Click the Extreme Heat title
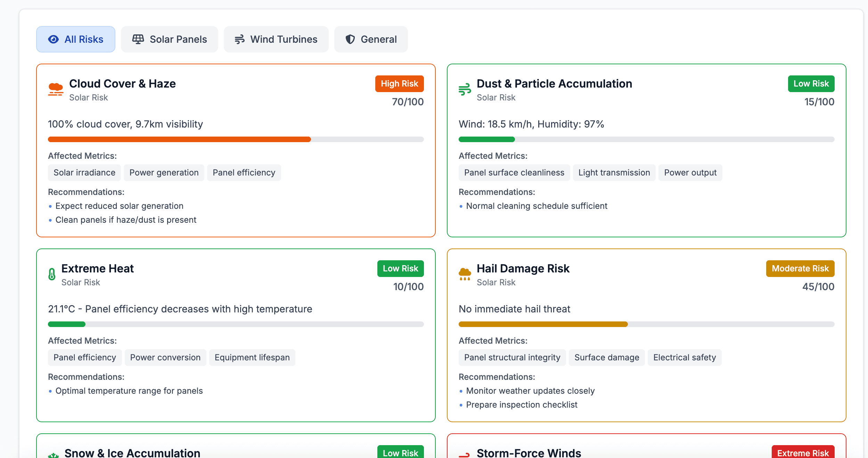The image size is (868, 458). pyautogui.click(x=98, y=269)
